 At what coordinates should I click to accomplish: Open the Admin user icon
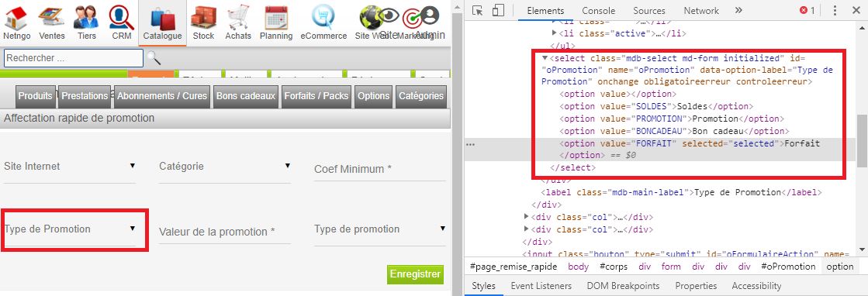[430, 15]
